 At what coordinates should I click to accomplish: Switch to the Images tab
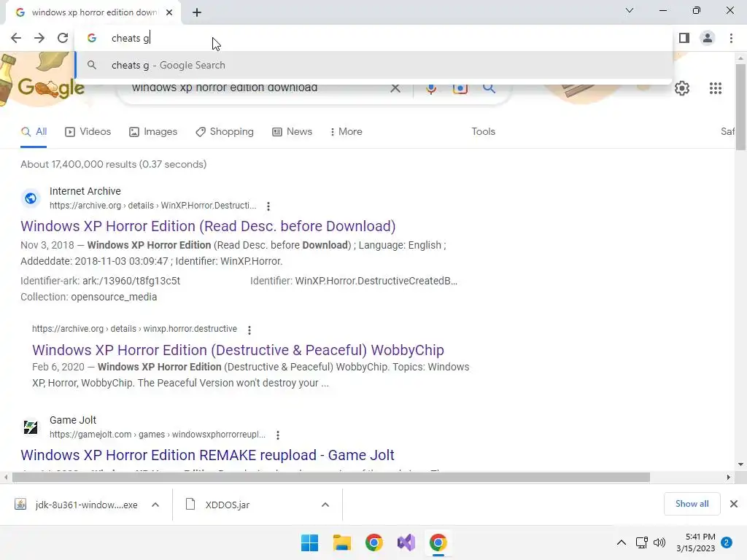(x=153, y=132)
